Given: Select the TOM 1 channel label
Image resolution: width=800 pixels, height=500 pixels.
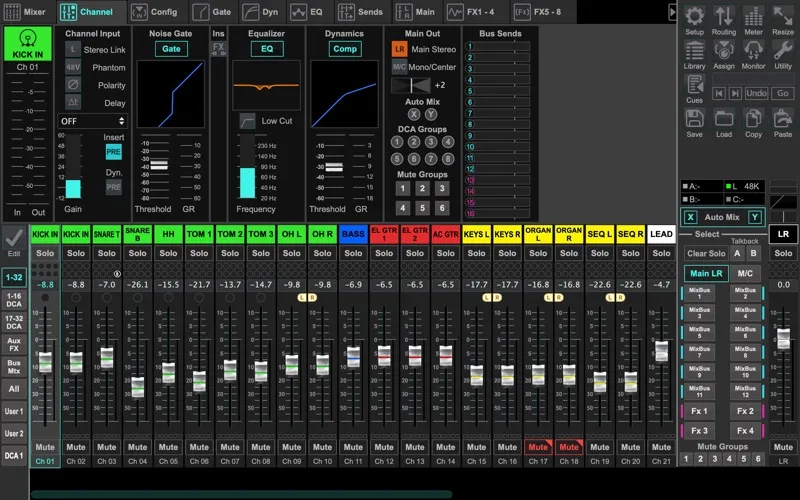Looking at the screenshot, I should click(x=199, y=234).
